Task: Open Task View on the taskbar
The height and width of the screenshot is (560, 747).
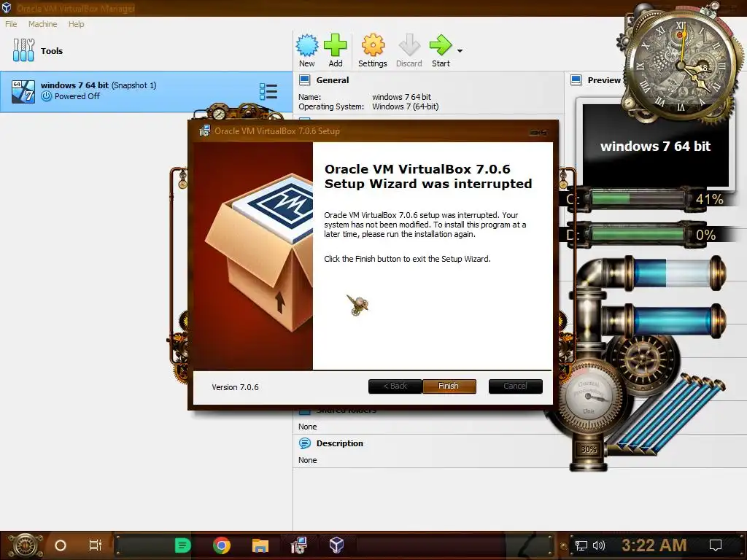Action: point(96,545)
